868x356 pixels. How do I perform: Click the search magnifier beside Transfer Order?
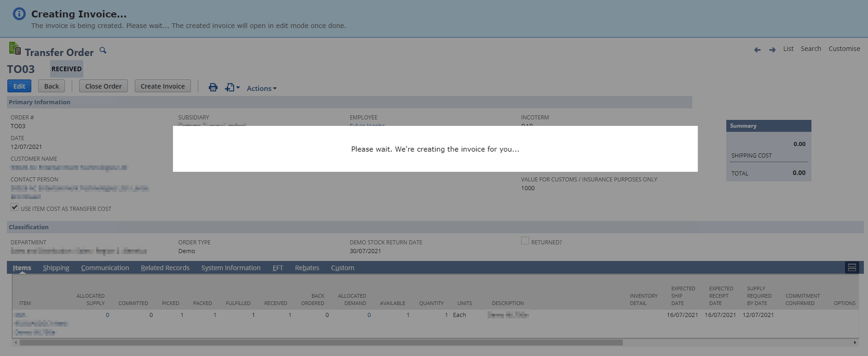(x=103, y=50)
